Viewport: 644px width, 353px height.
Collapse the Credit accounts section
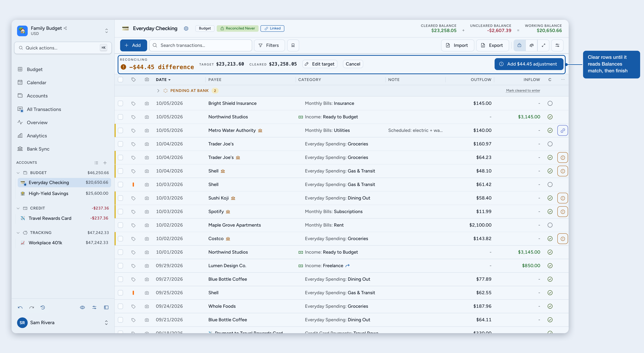[x=18, y=208]
